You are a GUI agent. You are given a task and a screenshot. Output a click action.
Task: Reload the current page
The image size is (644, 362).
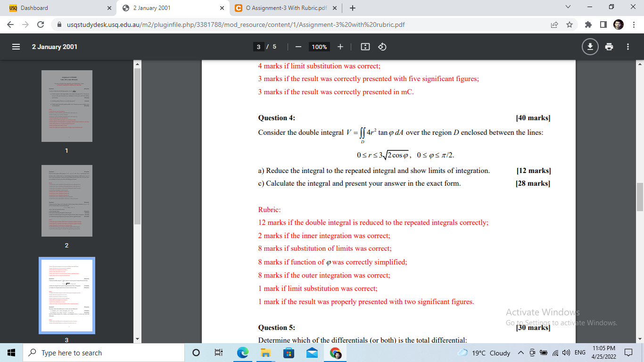[x=41, y=25]
